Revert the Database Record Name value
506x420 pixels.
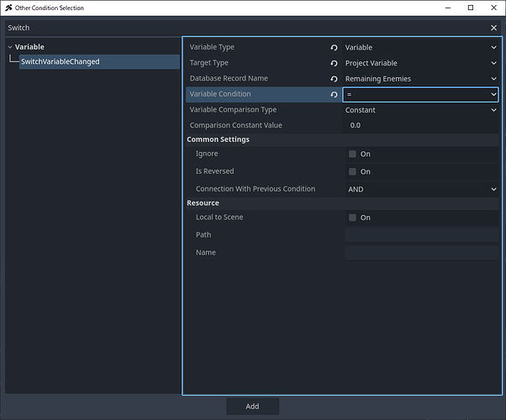(335, 79)
